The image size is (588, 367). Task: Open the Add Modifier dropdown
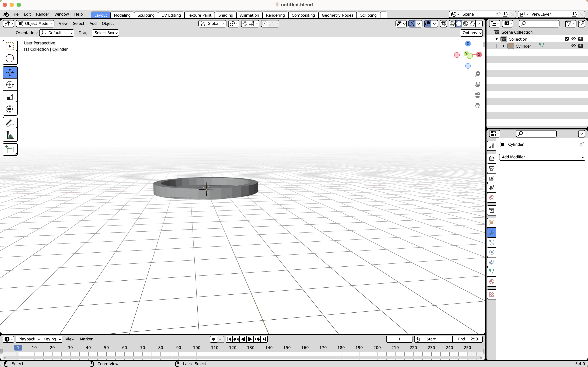[542, 157]
